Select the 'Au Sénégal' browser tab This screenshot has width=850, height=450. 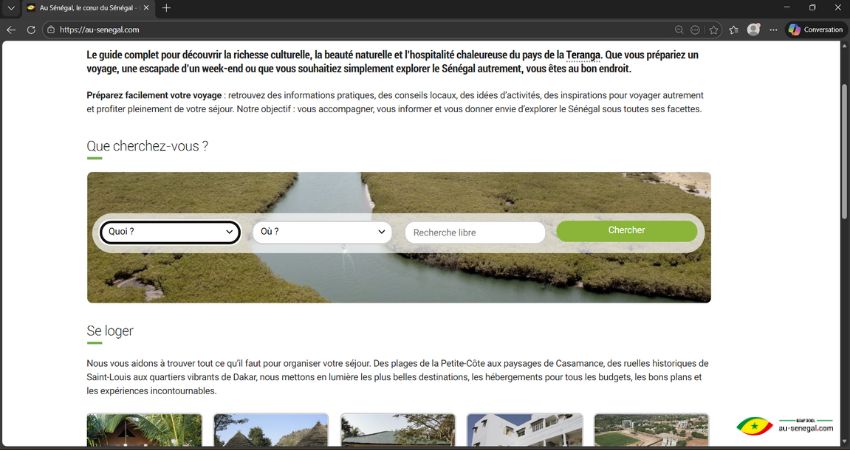point(87,8)
